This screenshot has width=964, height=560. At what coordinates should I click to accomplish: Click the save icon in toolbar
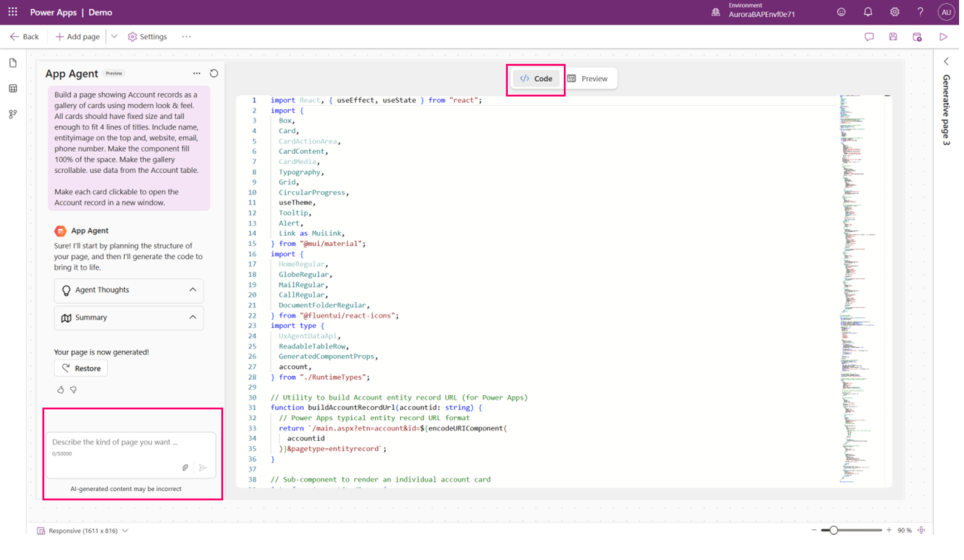point(893,37)
